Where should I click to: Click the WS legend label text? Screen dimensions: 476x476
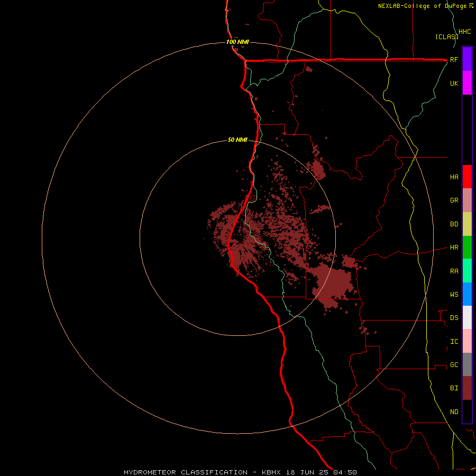click(454, 294)
